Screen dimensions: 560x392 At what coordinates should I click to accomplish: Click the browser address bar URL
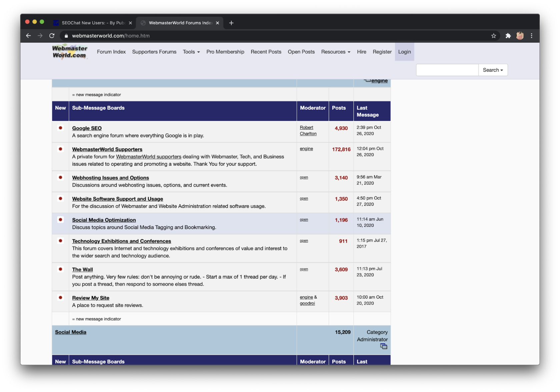pos(111,36)
